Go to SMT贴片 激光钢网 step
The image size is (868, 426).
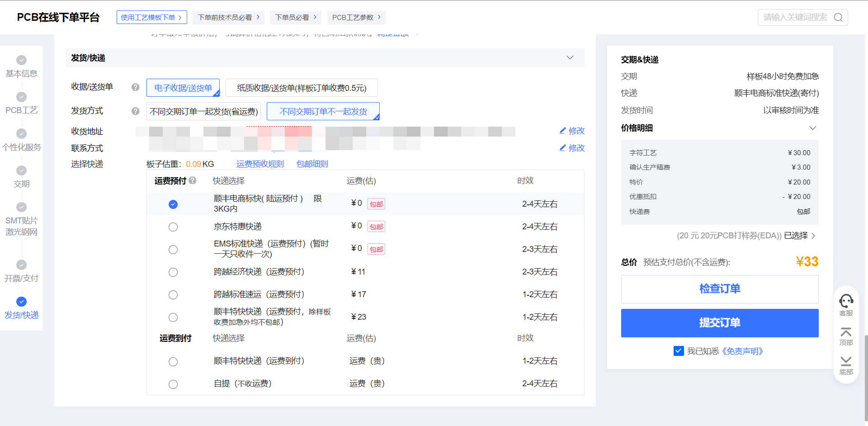pyautogui.click(x=21, y=226)
